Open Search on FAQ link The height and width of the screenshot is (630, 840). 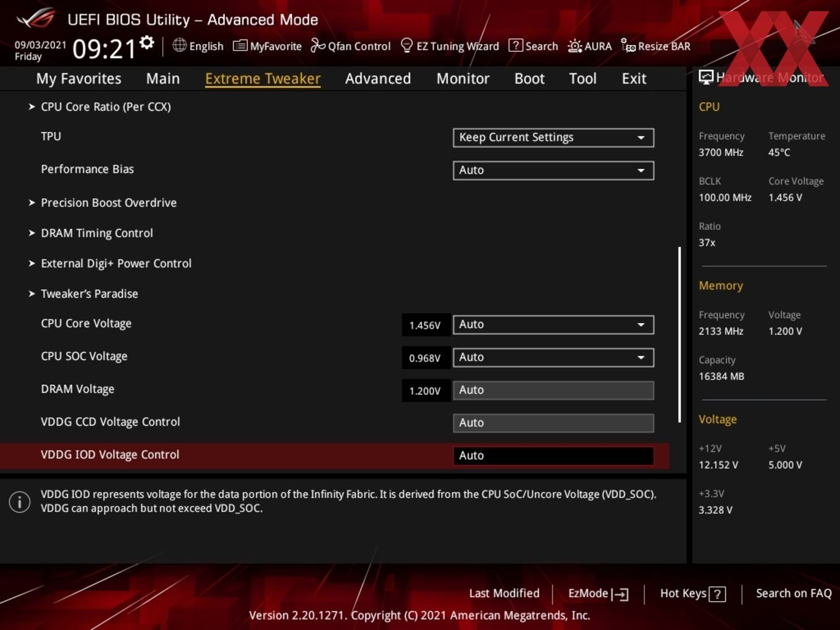(x=794, y=593)
